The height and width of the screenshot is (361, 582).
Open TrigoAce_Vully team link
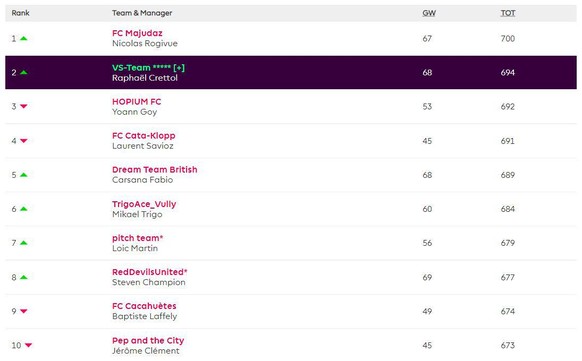144,204
